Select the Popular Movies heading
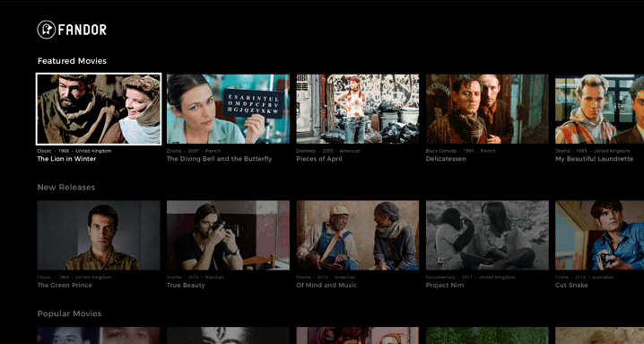Screen dimensions: 644x344 (69, 313)
